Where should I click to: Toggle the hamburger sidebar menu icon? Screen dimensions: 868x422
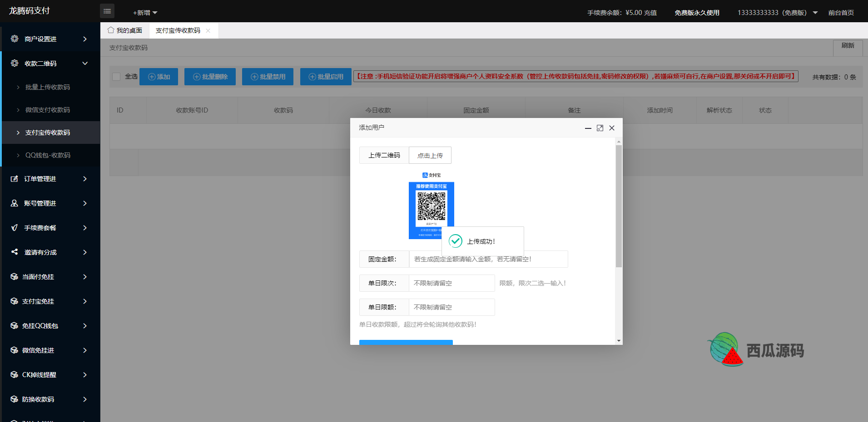(107, 11)
